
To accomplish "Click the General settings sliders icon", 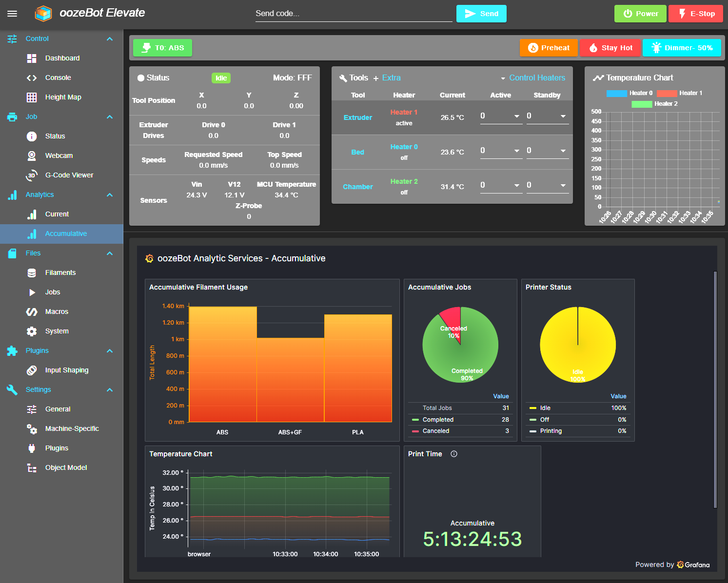I will click(32, 409).
